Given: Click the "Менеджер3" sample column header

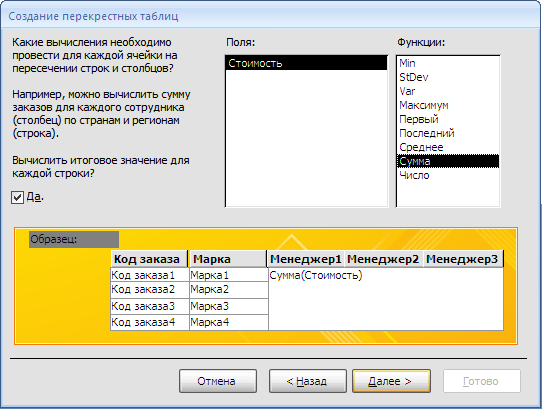Looking at the screenshot, I should click(463, 259).
